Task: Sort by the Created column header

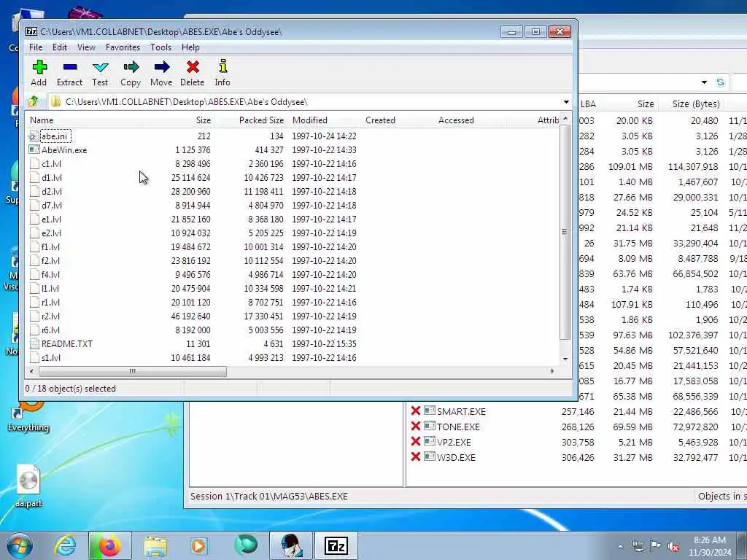Action: tap(398, 120)
